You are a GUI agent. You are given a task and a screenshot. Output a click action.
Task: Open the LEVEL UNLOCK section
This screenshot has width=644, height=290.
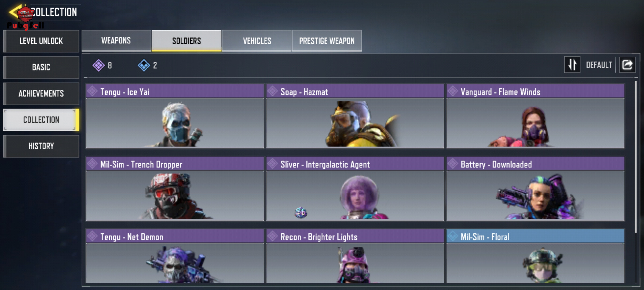pyautogui.click(x=41, y=41)
